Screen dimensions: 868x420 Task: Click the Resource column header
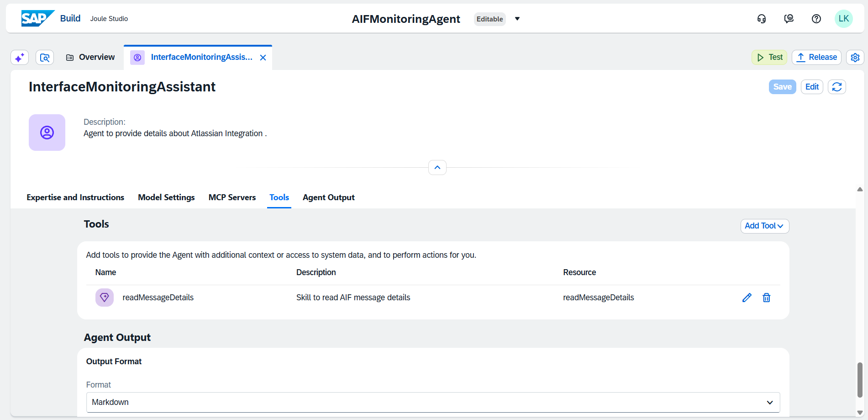tap(579, 272)
